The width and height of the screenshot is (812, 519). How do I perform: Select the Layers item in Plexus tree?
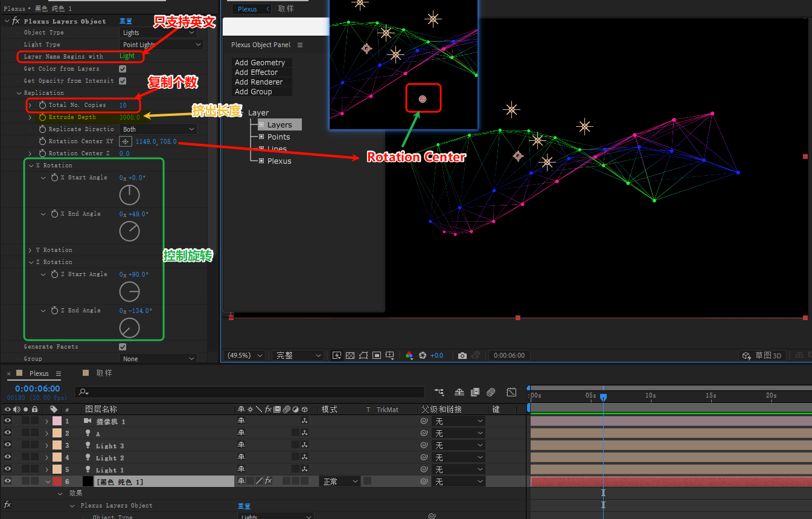tap(280, 124)
